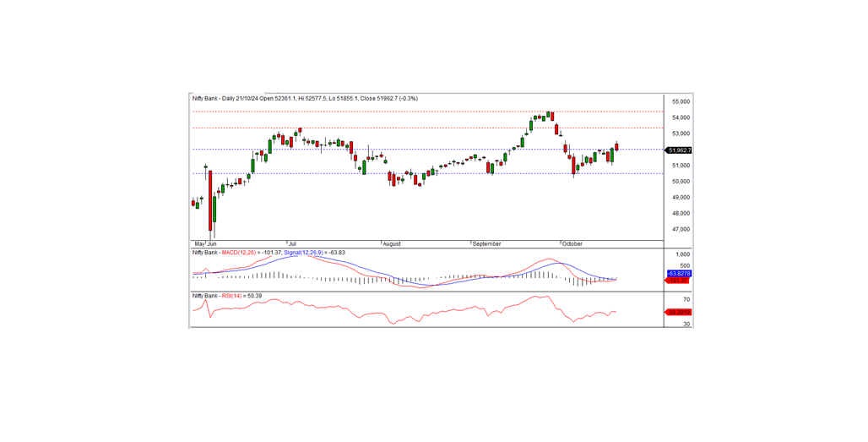868x442 pixels.
Task: Click the 1,000 label on the MACD axis
Action: [684, 254]
